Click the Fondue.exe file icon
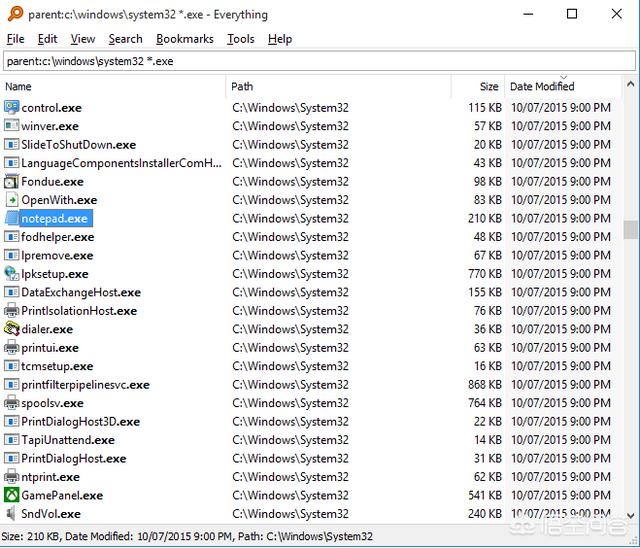Viewport: 640px width, 548px height. tap(12, 181)
